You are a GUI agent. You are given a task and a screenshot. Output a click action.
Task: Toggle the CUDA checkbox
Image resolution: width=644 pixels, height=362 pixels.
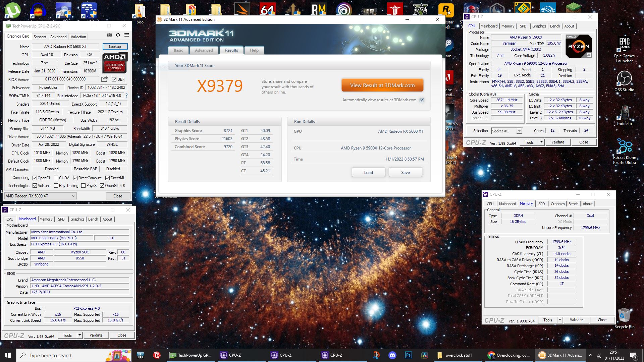click(x=56, y=178)
